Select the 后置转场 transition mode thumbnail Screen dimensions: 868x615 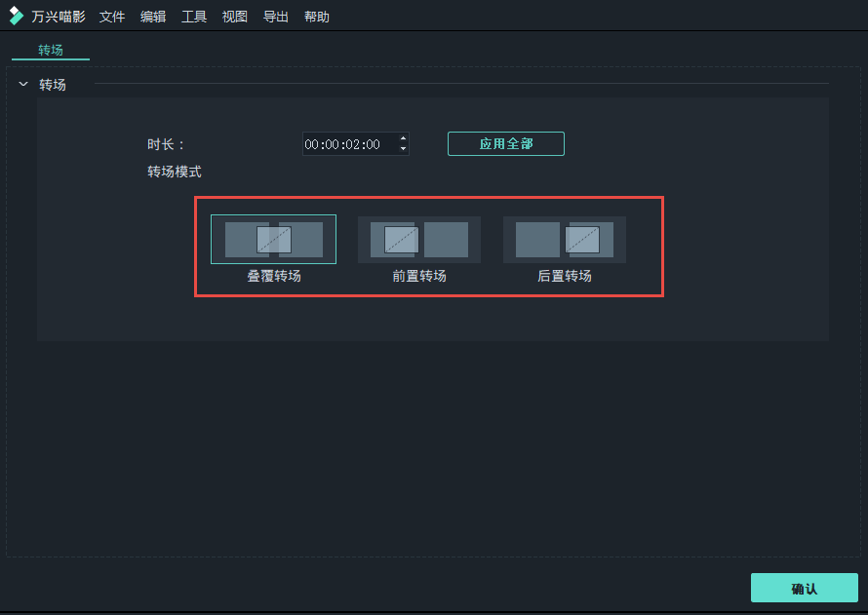click(564, 239)
